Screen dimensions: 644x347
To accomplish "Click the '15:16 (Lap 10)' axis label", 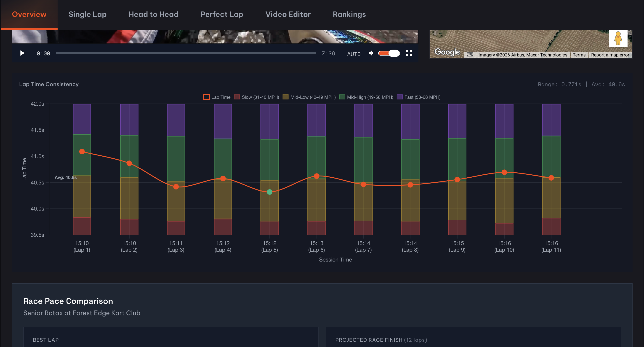I will 504,246.
